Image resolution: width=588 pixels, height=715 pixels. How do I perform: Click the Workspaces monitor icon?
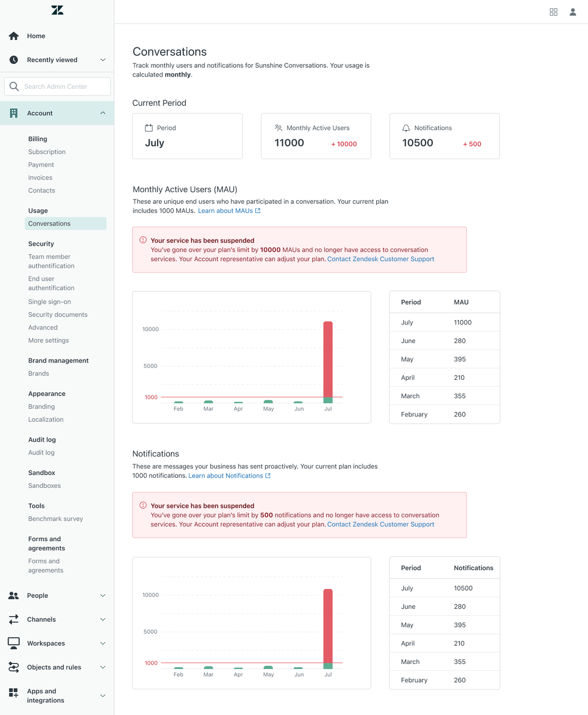(x=14, y=643)
